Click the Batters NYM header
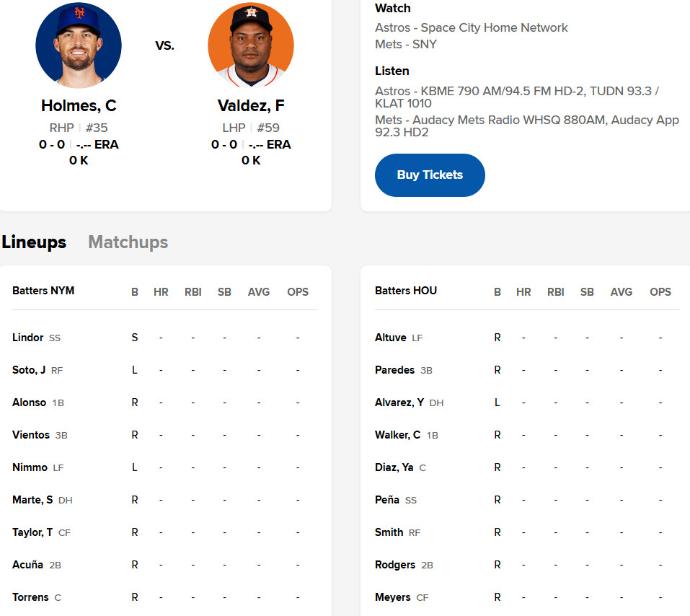This screenshot has height=616, width=690. click(43, 291)
